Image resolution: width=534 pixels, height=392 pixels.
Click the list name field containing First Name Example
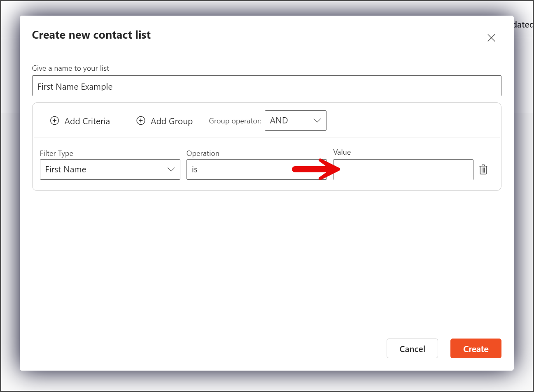tap(267, 86)
